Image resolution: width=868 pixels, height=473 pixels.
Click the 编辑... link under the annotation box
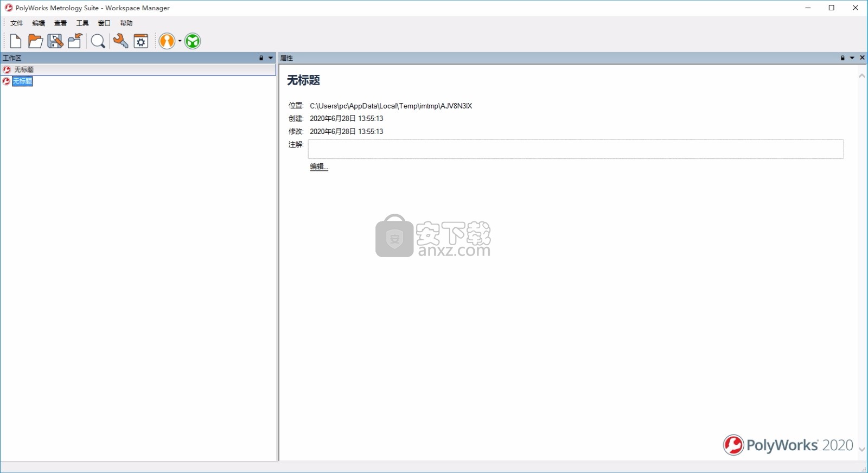click(x=318, y=167)
